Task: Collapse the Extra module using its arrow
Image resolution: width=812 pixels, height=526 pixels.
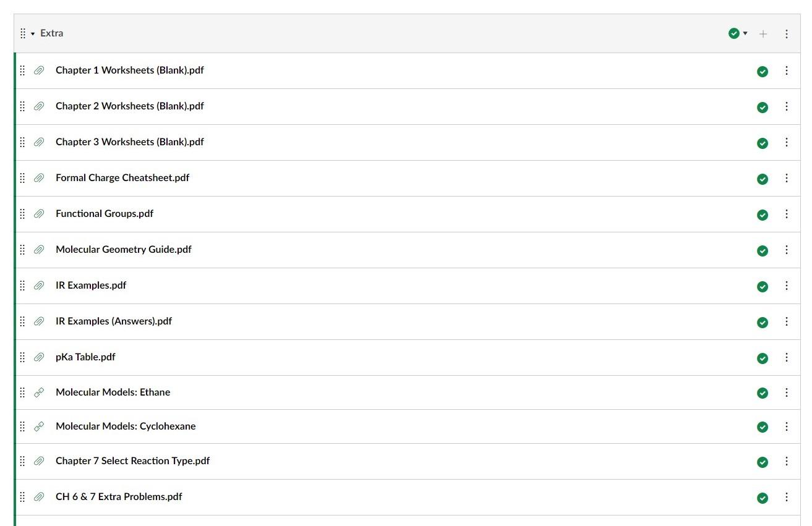Action: 33,33
